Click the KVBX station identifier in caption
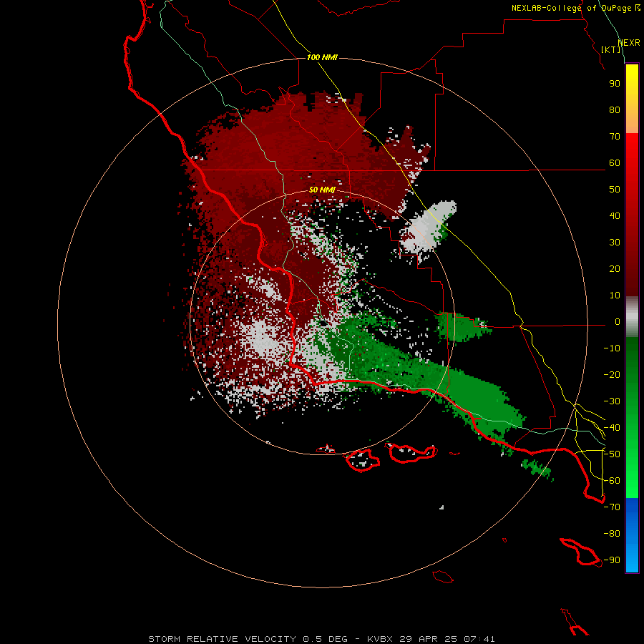 380,639
